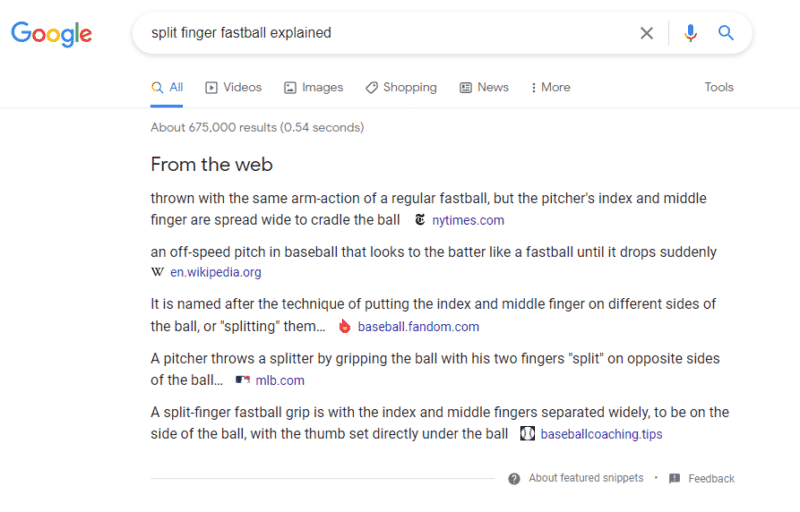Click the MLB logo favicon
The width and height of the screenshot is (800, 512).
[x=242, y=380]
